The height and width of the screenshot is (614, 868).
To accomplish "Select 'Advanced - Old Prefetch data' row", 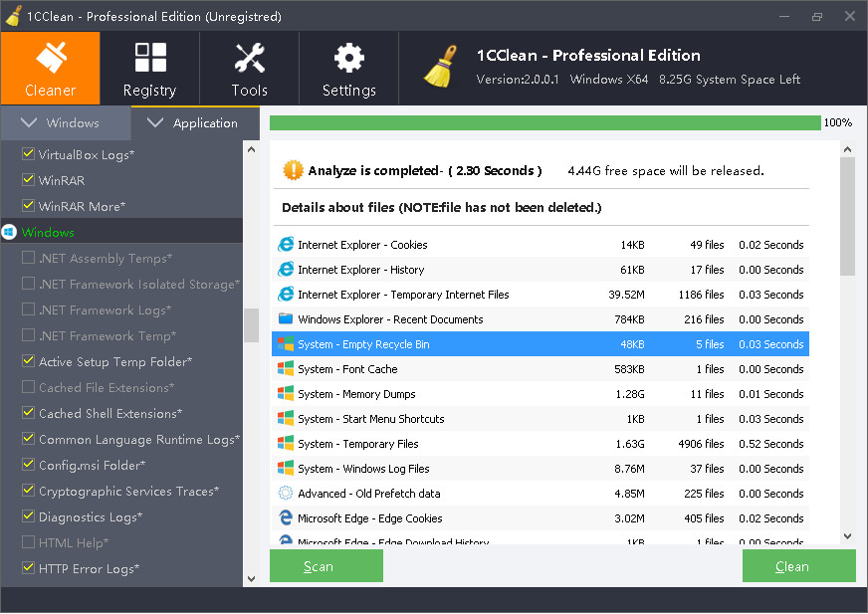I will click(541, 494).
